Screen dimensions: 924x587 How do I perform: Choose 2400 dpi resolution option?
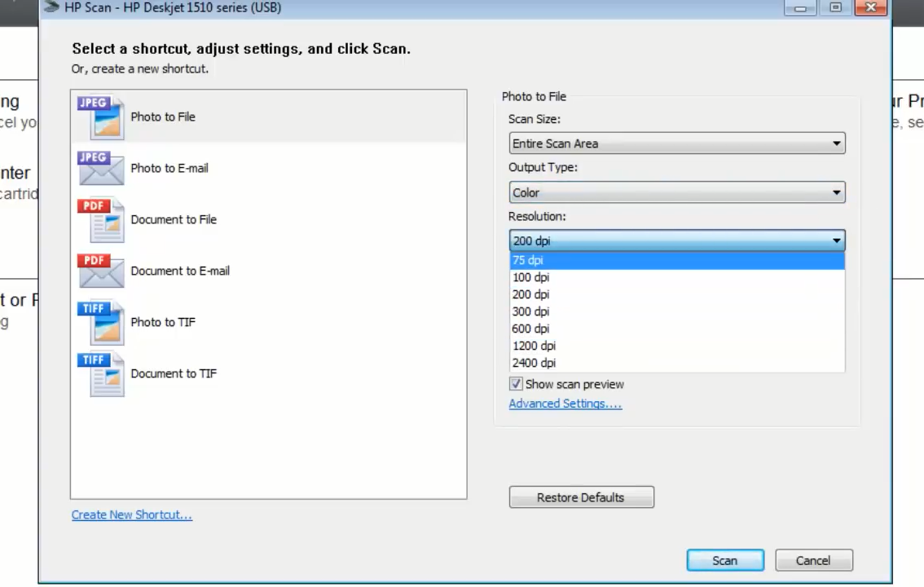tap(676, 363)
